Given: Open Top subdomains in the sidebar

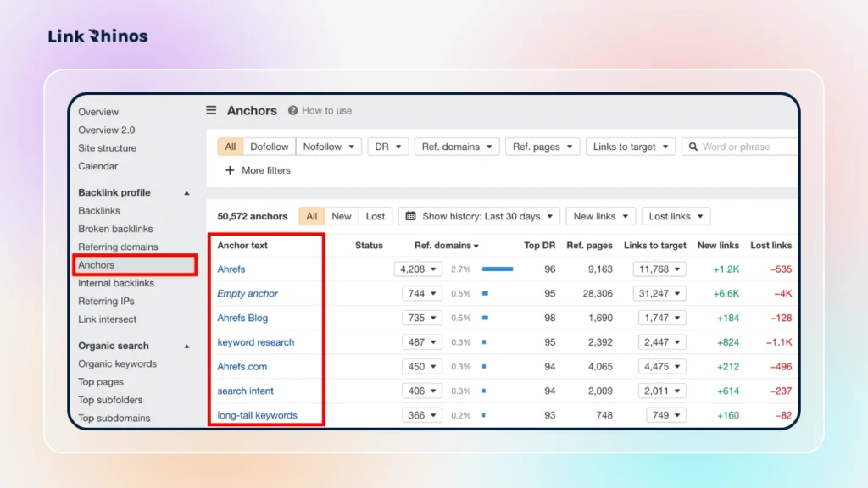Looking at the screenshot, I should tap(114, 419).
